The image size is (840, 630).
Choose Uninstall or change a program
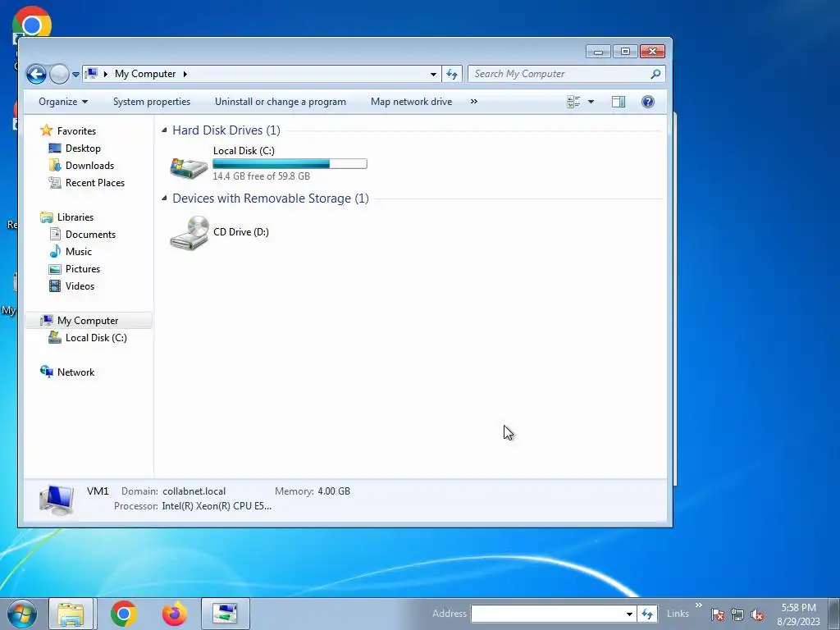point(281,102)
